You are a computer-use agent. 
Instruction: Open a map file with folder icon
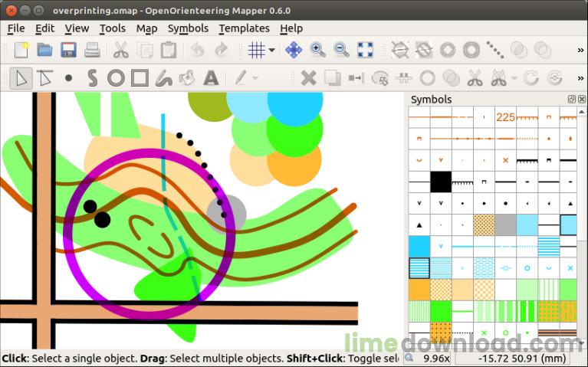point(44,50)
